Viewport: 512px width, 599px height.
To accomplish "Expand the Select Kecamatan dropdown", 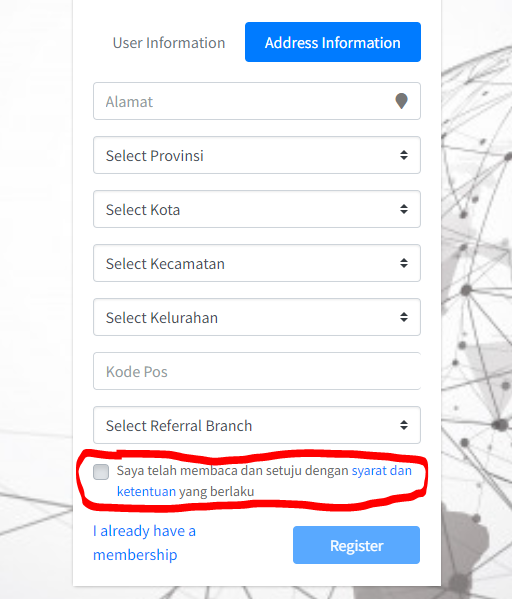I will click(257, 263).
